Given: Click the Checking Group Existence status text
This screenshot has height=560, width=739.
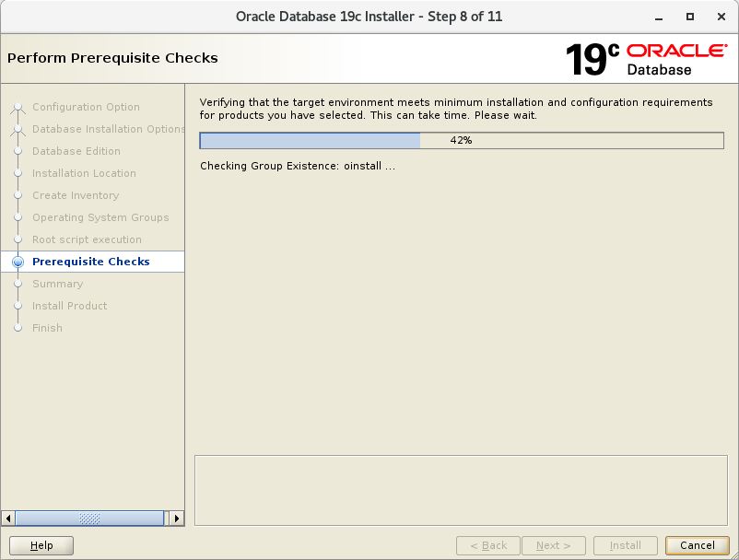Looking at the screenshot, I should click(x=298, y=166).
